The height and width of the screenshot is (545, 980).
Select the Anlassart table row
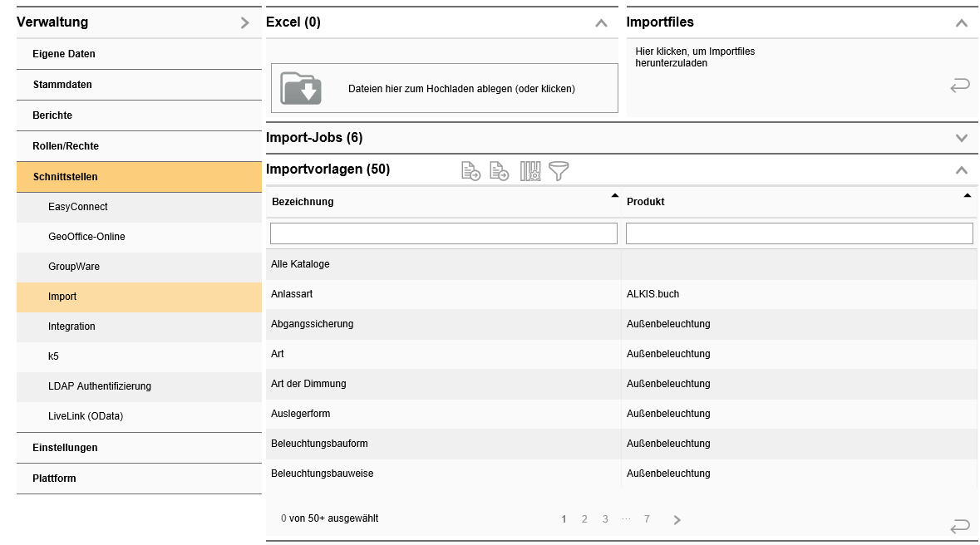coord(443,294)
